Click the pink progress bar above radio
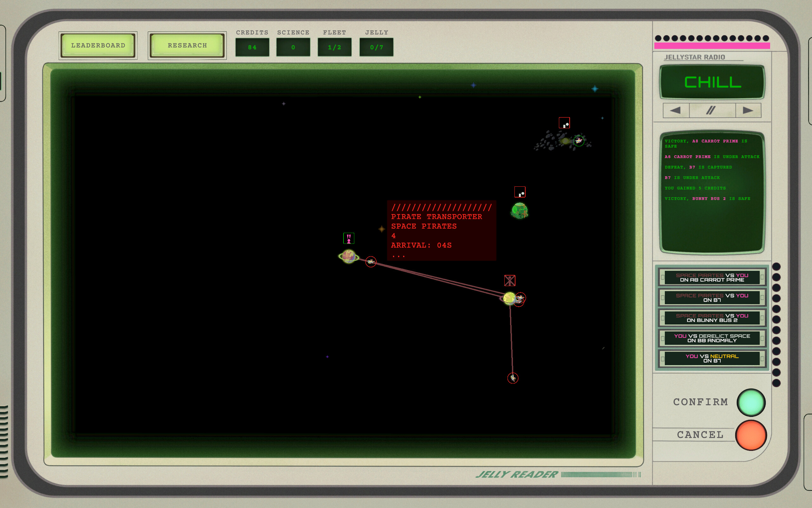This screenshot has width=812, height=508. click(x=712, y=46)
